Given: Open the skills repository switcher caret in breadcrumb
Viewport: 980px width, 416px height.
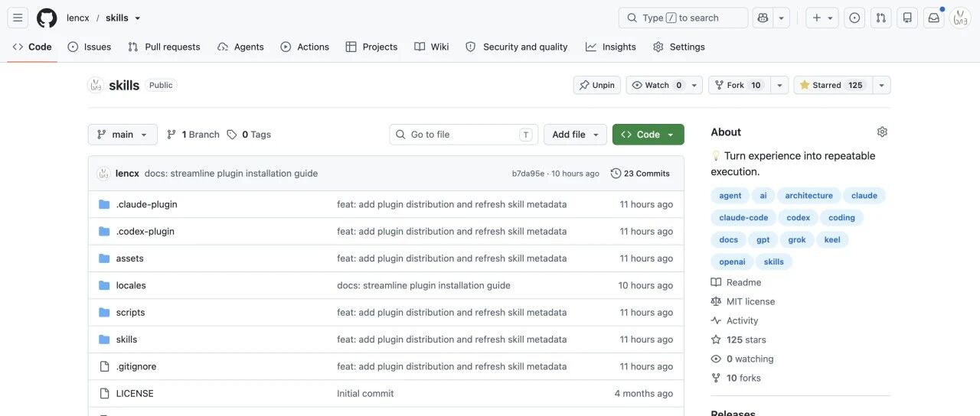Looking at the screenshot, I should pos(138,18).
